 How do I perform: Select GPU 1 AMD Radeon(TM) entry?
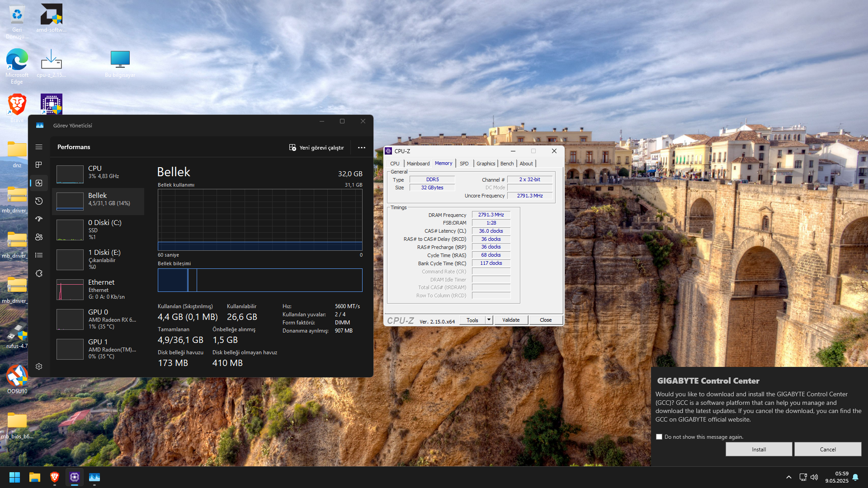[x=98, y=349]
